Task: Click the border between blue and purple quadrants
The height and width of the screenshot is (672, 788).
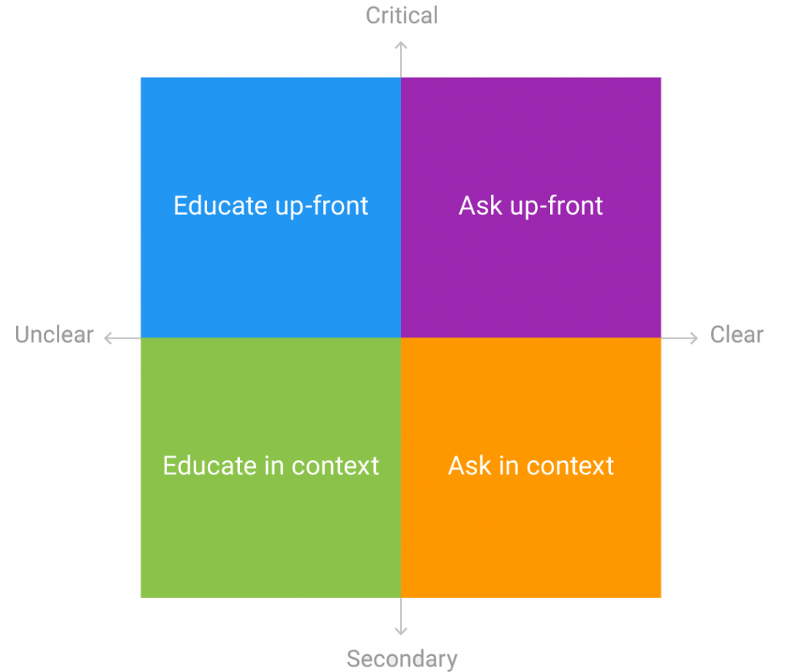Action: coord(401,207)
